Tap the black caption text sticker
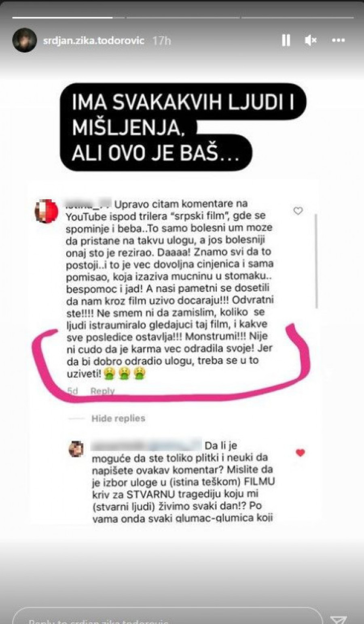 (x=183, y=127)
